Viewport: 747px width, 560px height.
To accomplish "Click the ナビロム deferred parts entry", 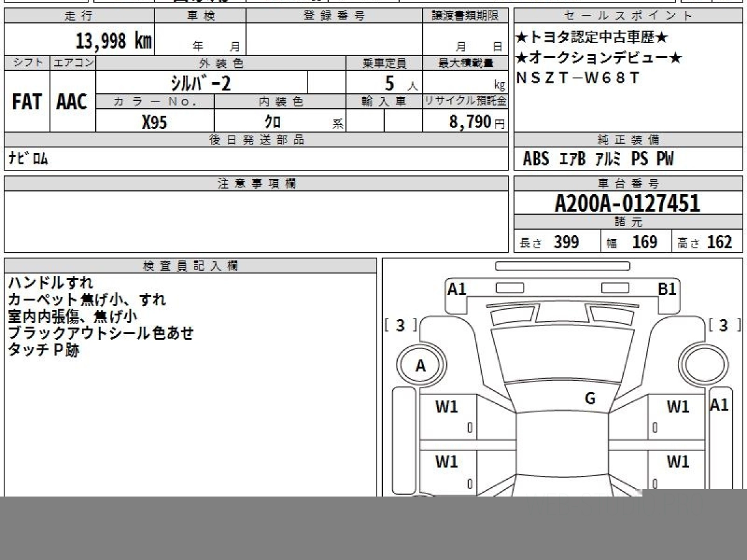I will point(28,159).
